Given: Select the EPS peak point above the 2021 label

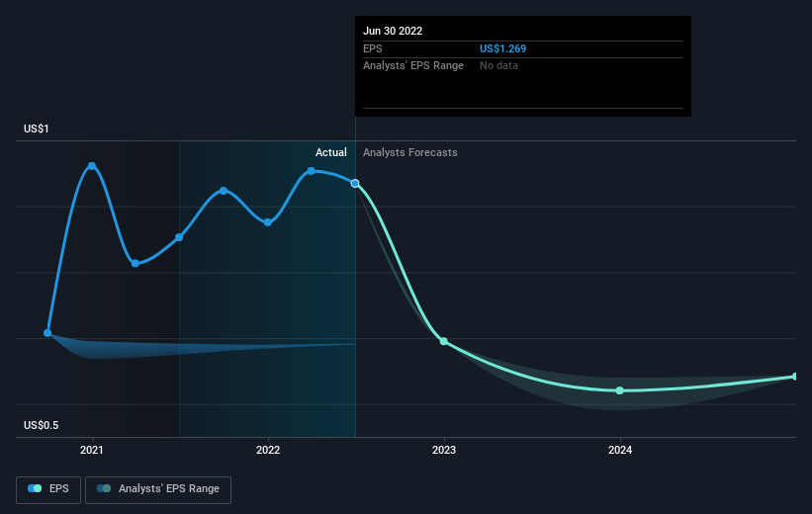Looking at the screenshot, I should 92,166.
